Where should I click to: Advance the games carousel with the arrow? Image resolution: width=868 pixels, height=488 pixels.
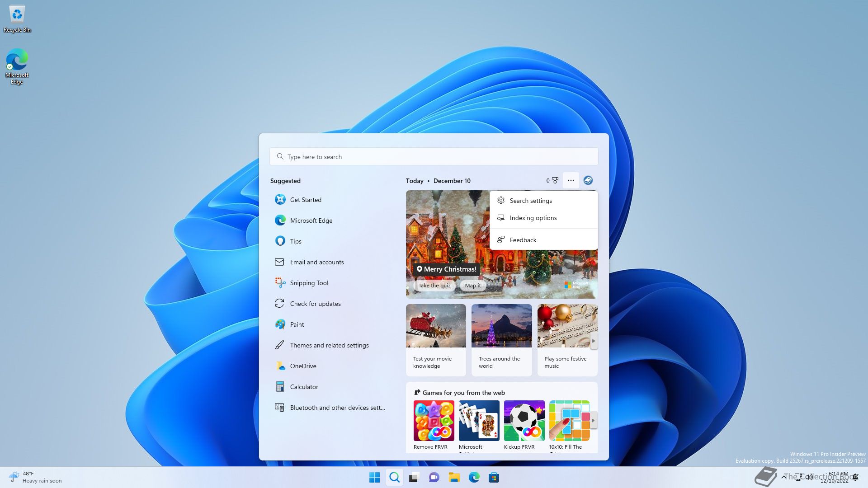click(x=593, y=420)
